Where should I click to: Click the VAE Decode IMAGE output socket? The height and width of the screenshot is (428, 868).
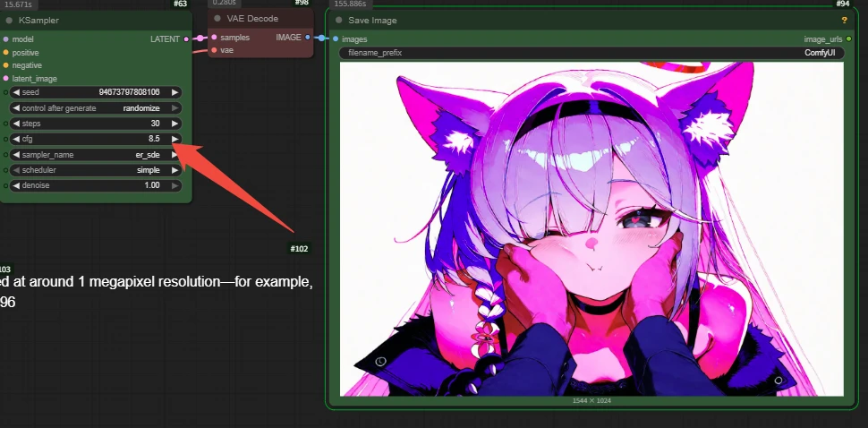tap(308, 38)
